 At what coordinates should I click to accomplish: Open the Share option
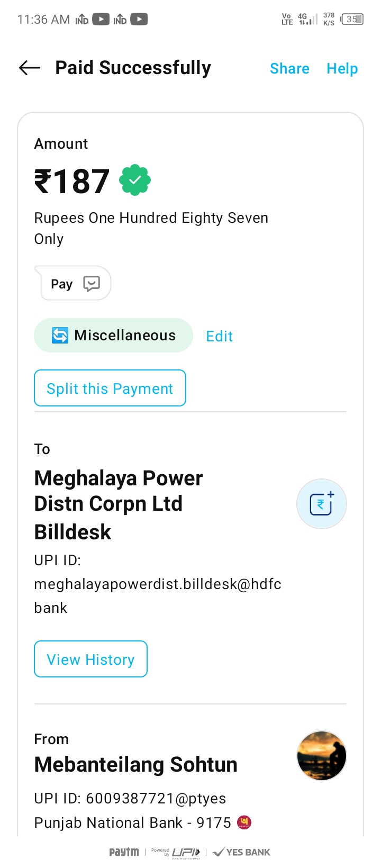(289, 69)
